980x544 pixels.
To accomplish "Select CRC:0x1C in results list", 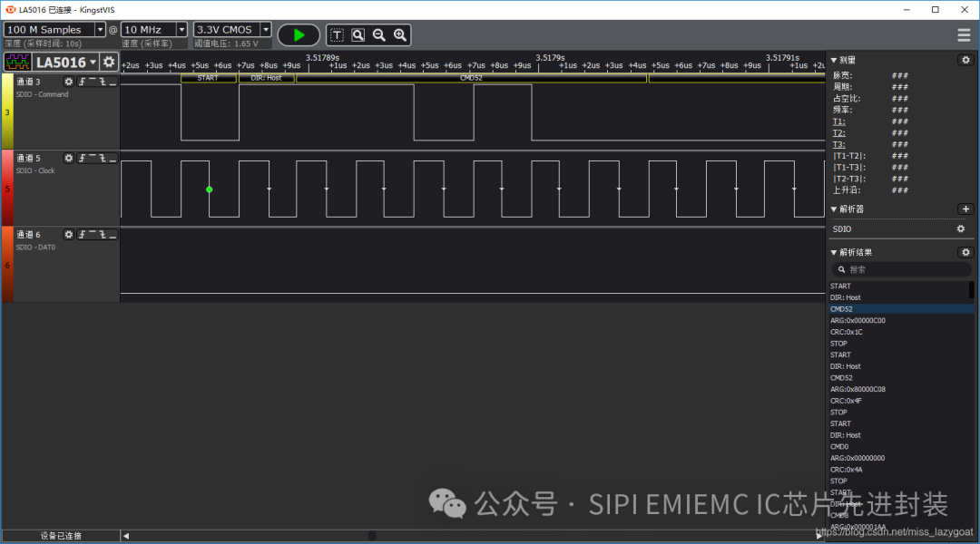I will (x=847, y=332).
